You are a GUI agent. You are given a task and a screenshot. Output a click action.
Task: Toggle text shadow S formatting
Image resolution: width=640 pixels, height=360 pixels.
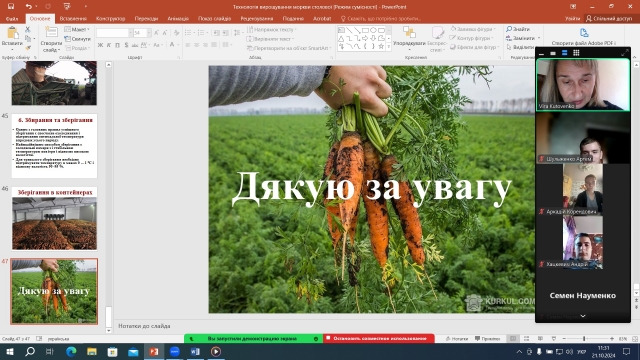(126, 45)
